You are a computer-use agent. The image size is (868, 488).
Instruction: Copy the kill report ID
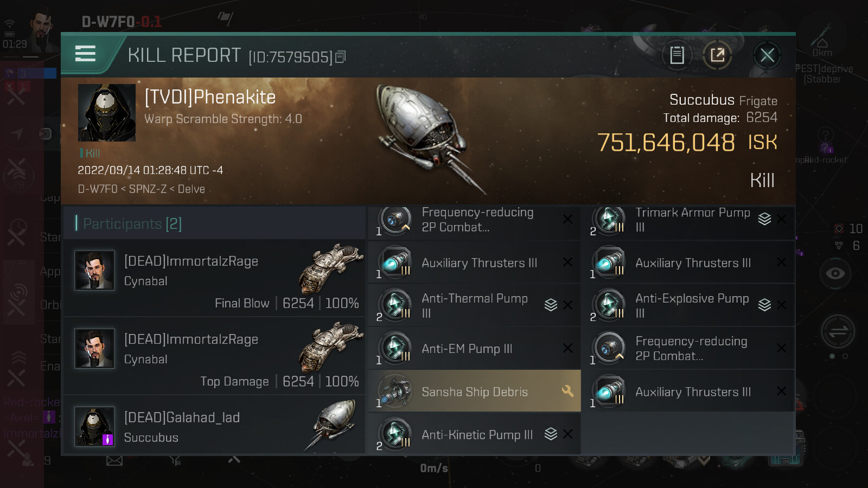coord(341,57)
